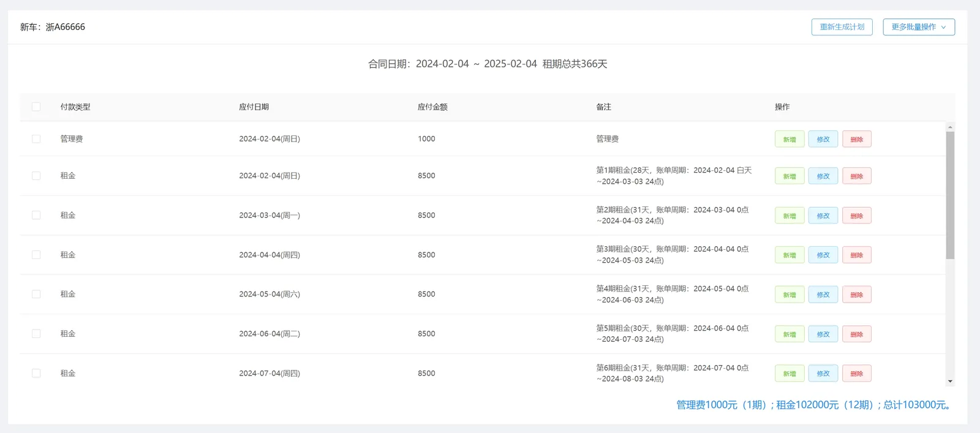Image resolution: width=980 pixels, height=433 pixels.
Task: Click the date 2024-07-04(周四)
Action: [269, 373]
